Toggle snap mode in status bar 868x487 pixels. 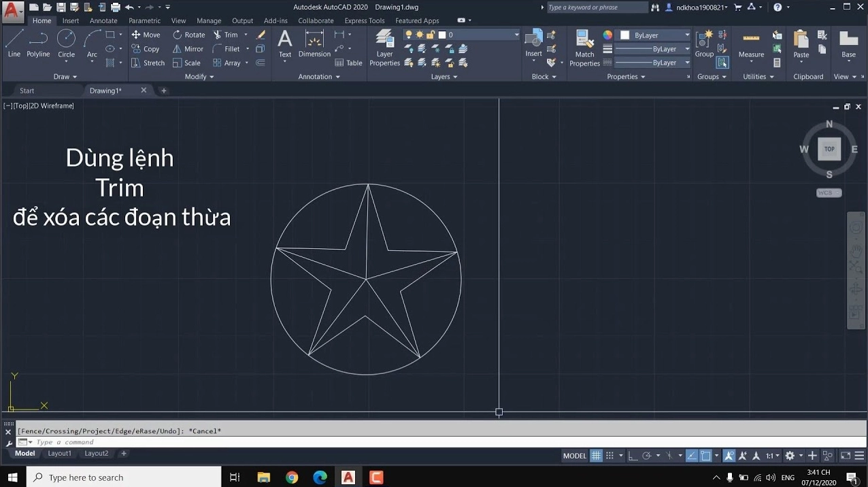point(610,456)
